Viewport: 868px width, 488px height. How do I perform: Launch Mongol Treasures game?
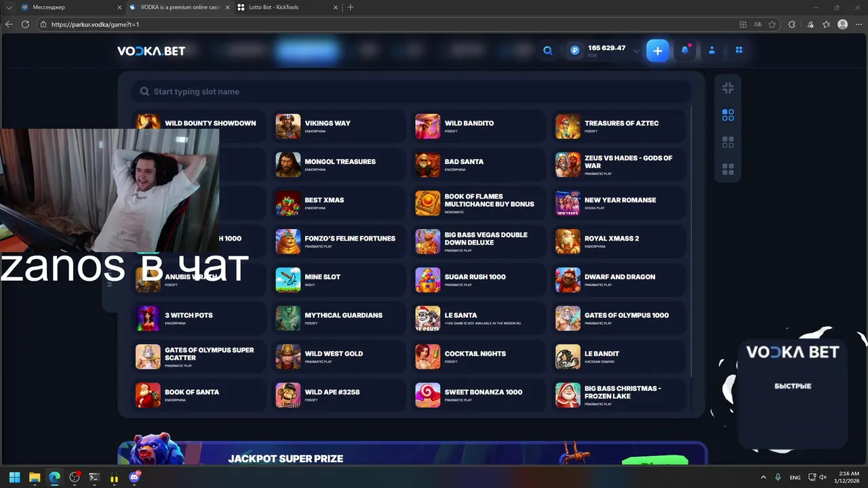pos(338,165)
